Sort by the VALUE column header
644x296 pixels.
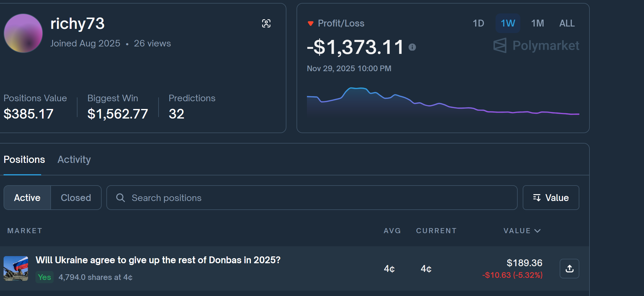522,231
